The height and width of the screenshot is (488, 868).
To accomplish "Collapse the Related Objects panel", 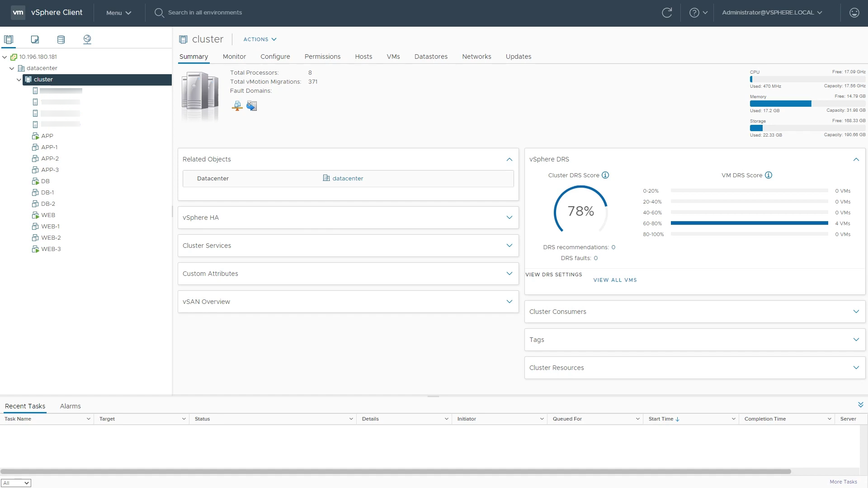I will 509,159.
